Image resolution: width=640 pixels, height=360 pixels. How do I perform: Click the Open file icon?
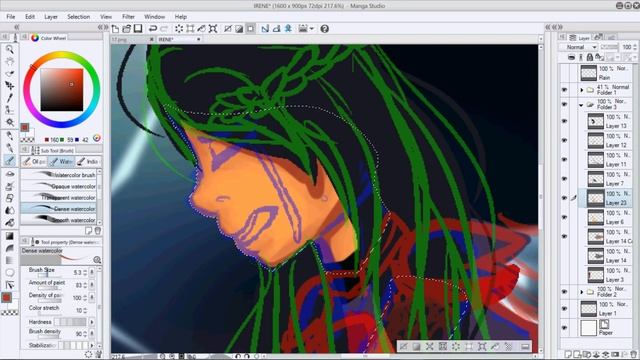127,29
